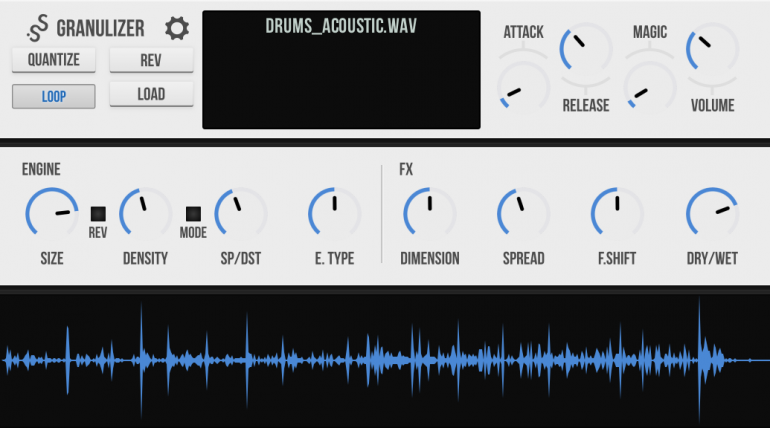This screenshot has height=428, width=770.
Task: Click LOAD to import a sample
Action: click(151, 94)
